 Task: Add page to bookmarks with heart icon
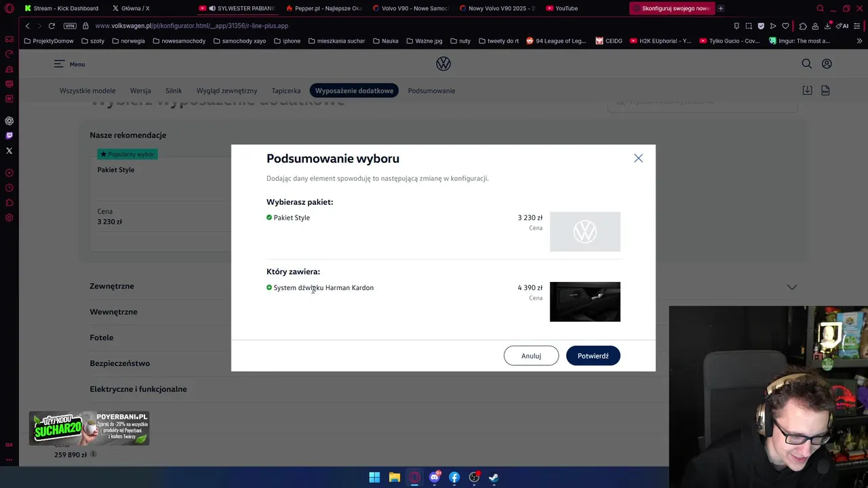(x=785, y=26)
